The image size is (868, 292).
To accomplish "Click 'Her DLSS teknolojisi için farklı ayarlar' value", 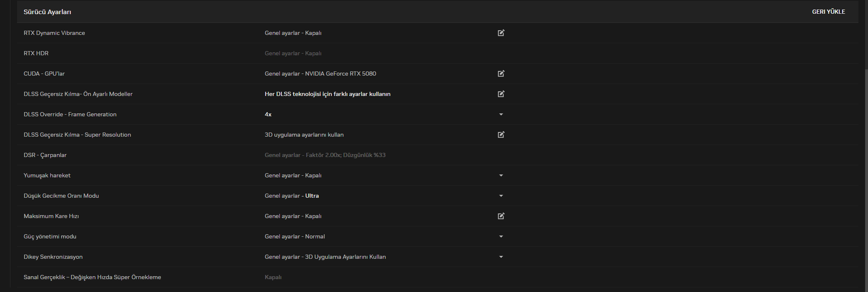I will click(x=327, y=94).
